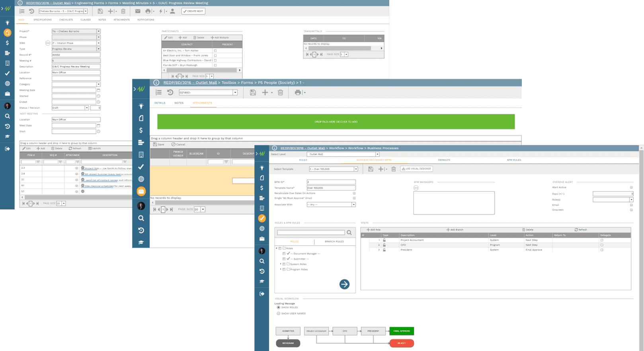Select the Show User Names radio button
The width and height of the screenshot is (644, 351).
click(x=278, y=314)
